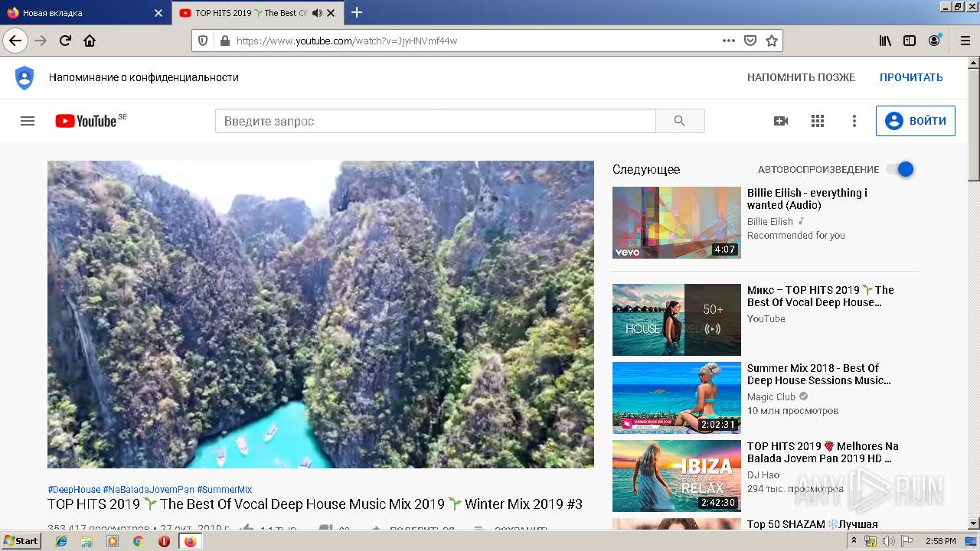Screen dimensions: 980x551
Task: Click ПРОЧИТАТЬ in privacy reminder
Action: click(x=911, y=77)
